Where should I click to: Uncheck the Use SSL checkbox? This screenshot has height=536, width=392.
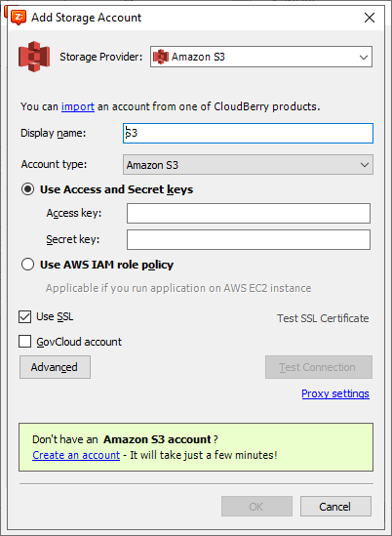pyautogui.click(x=25, y=316)
